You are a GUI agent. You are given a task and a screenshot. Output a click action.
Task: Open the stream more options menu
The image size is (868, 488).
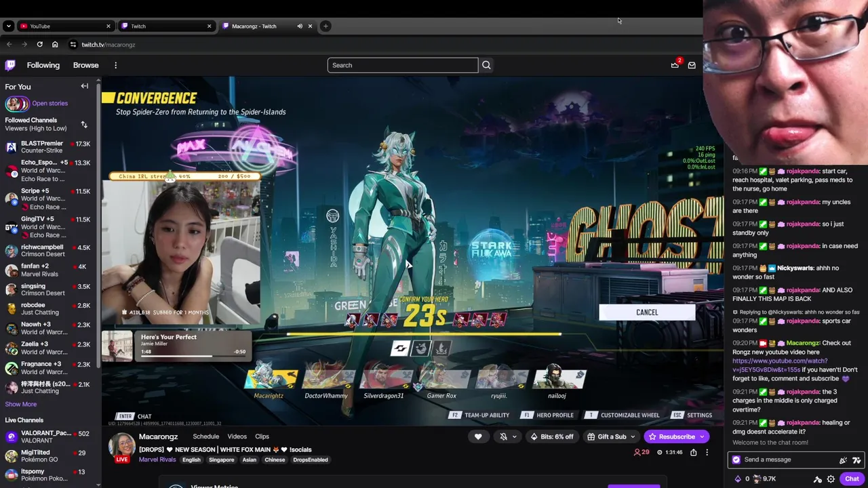[707, 452]
